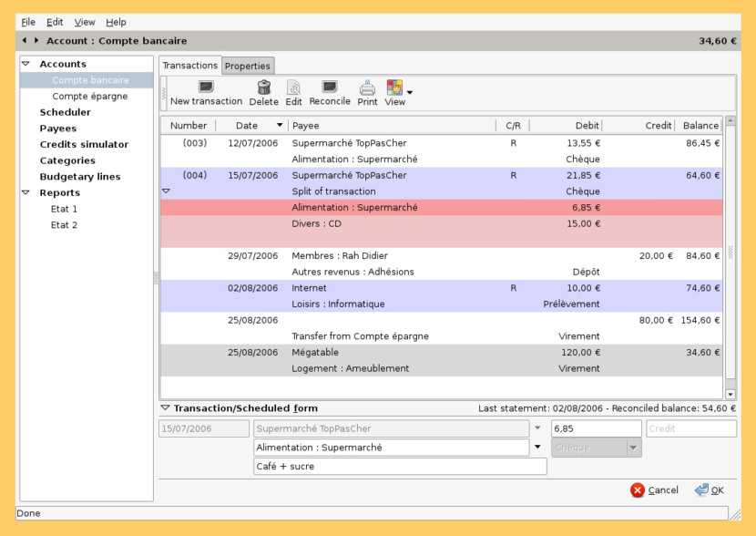Click the Delete trash can icon
Viewport: 756px width, 536px height.
point(264,88)
